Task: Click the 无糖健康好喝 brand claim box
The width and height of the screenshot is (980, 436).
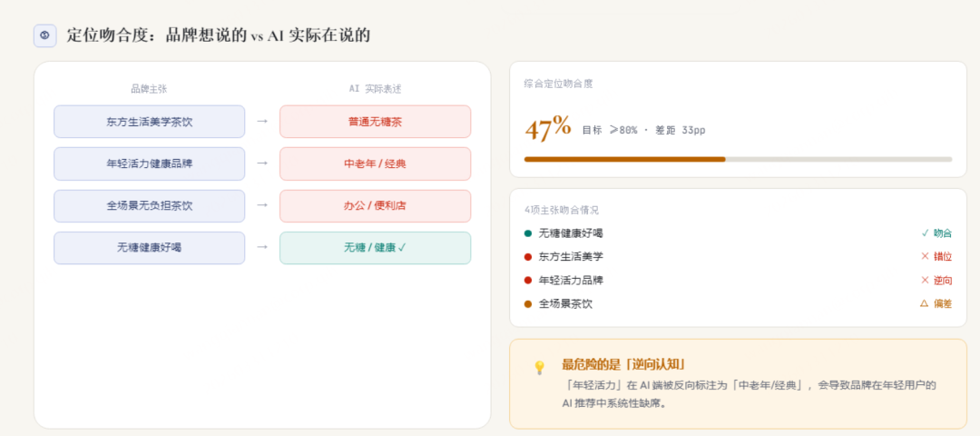Action: [x=149, y=247]
